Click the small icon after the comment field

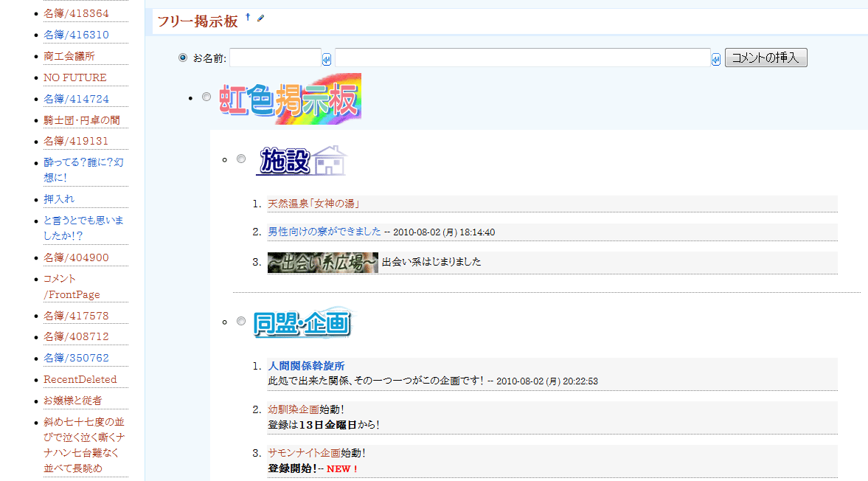(x=716, y=60)
